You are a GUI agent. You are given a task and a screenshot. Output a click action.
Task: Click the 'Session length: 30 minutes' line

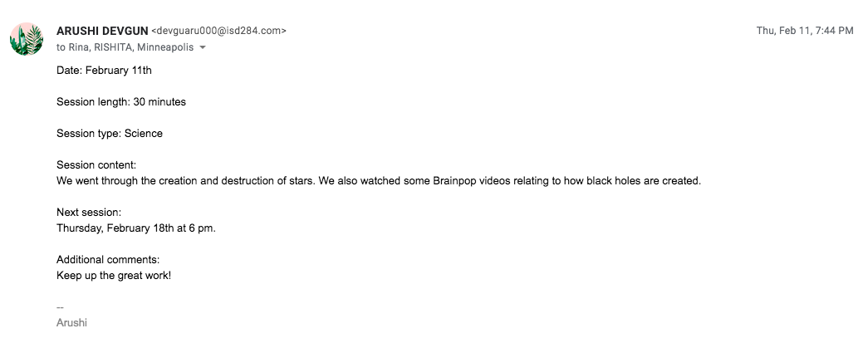120,102
